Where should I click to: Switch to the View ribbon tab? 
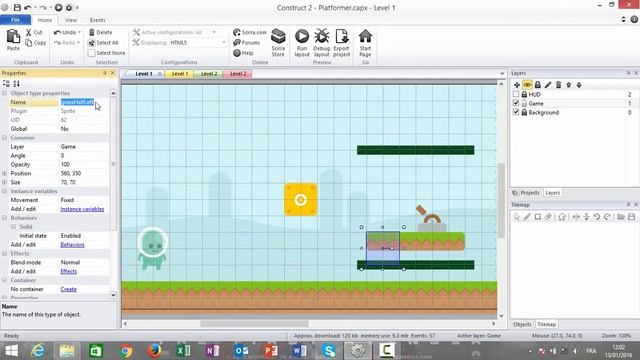point(71,20)
